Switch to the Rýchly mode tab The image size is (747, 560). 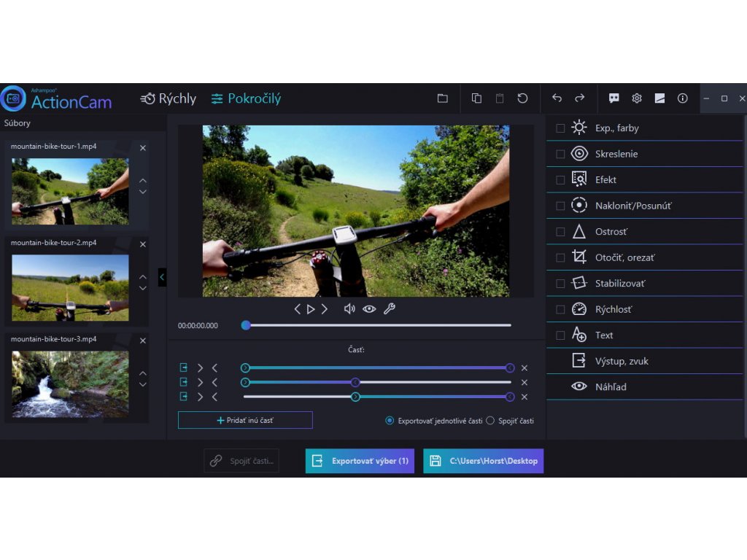[x=169, y=98]
